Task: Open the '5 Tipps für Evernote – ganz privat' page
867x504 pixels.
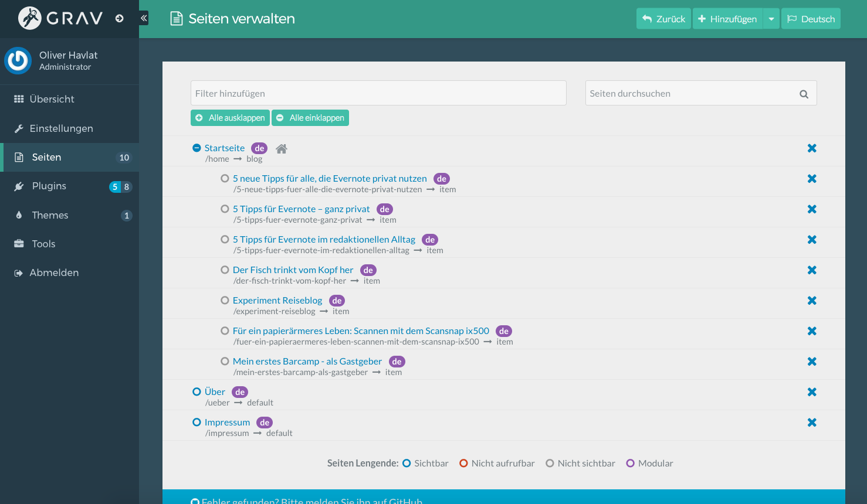Action: click(301, 209)
